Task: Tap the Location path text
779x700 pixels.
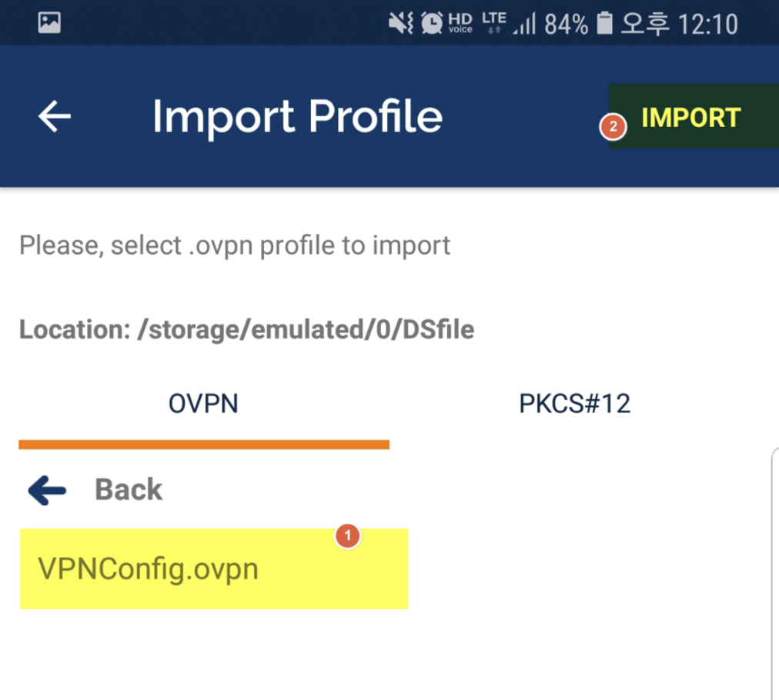Action: 246,330
